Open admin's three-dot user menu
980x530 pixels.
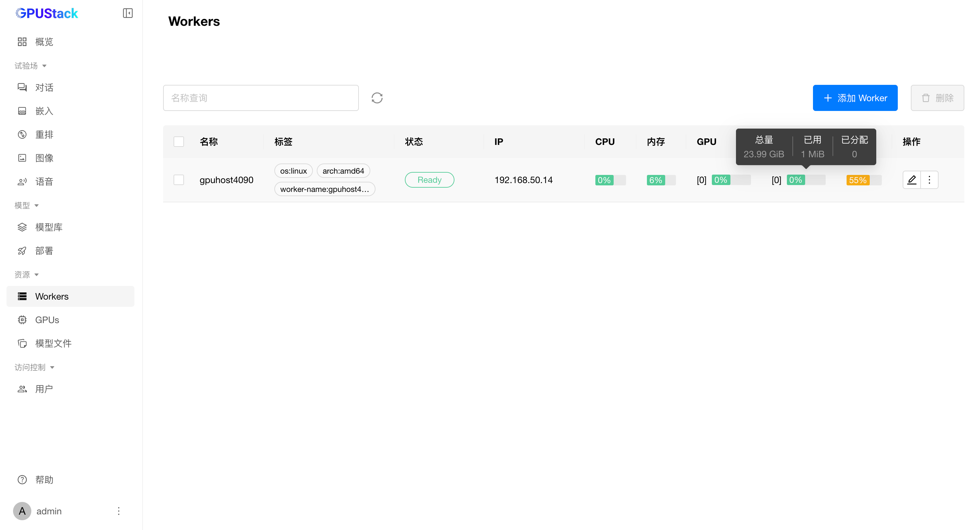pyautogui.click(x=119, y=511)
